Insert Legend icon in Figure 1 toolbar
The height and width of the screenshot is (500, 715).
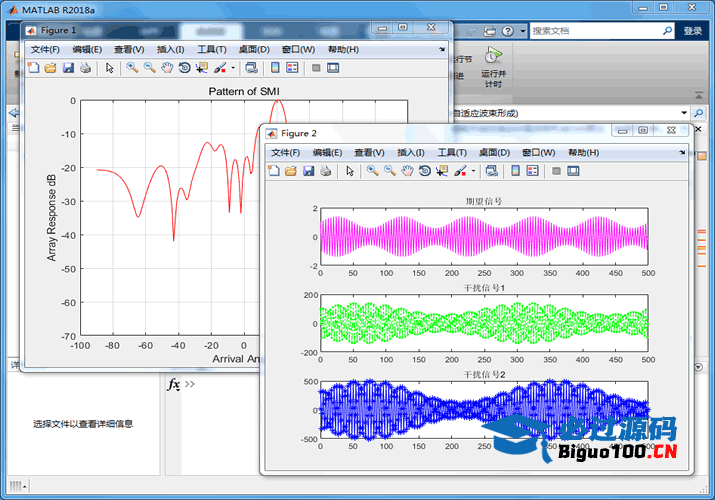click(x=292, y=68)
